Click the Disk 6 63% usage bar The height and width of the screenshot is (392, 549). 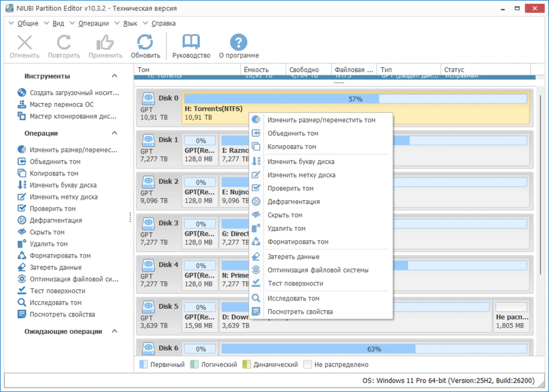(x=374, y=349)
